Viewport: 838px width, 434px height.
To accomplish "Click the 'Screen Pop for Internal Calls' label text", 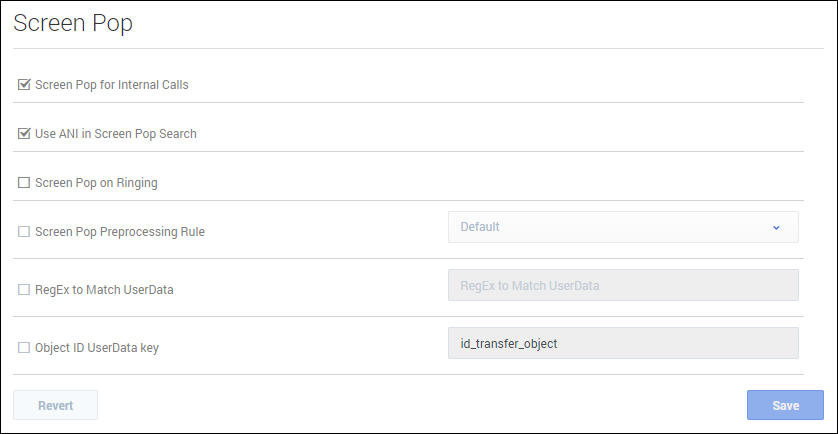I will pos(112,85).
